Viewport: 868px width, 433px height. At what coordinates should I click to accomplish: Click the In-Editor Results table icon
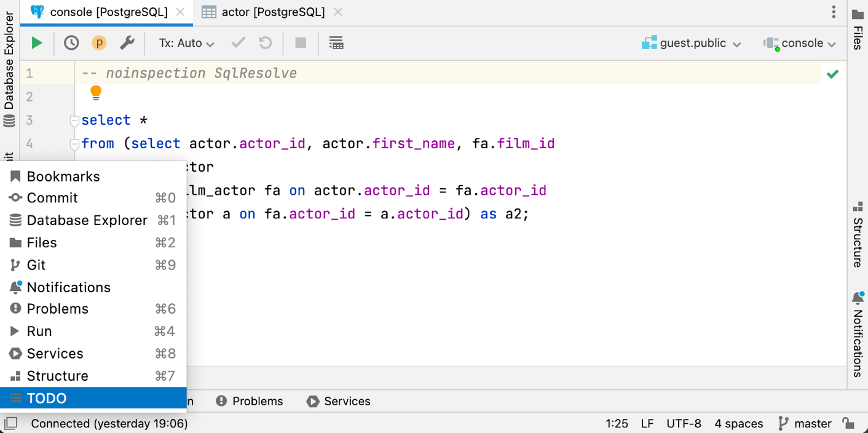point(336,43)
